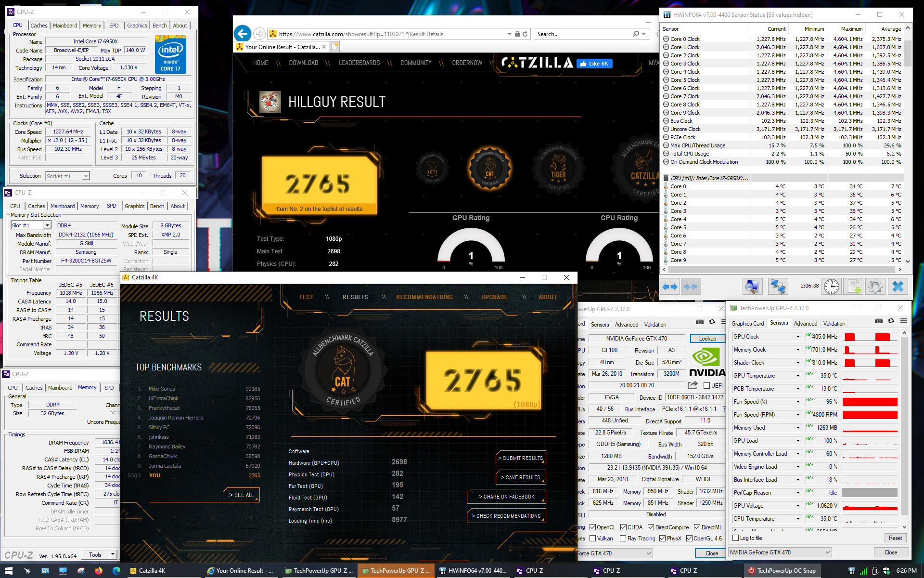Toggle Vulkan checkbox in GPU-Z
Image resolution: width=924 pixels, height=578 pixels.
pyautogui.click(x=592, y=539)
